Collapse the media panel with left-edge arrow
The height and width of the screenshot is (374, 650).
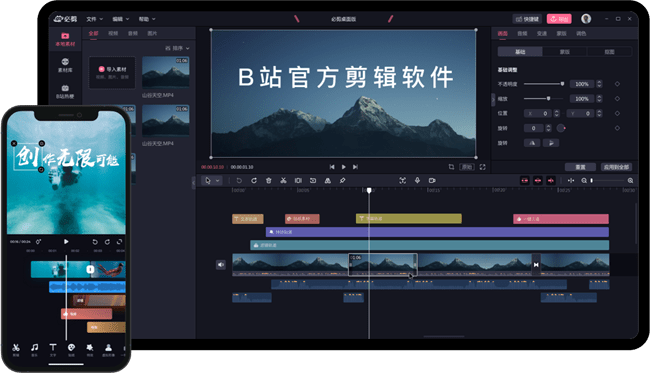point(193,182)
